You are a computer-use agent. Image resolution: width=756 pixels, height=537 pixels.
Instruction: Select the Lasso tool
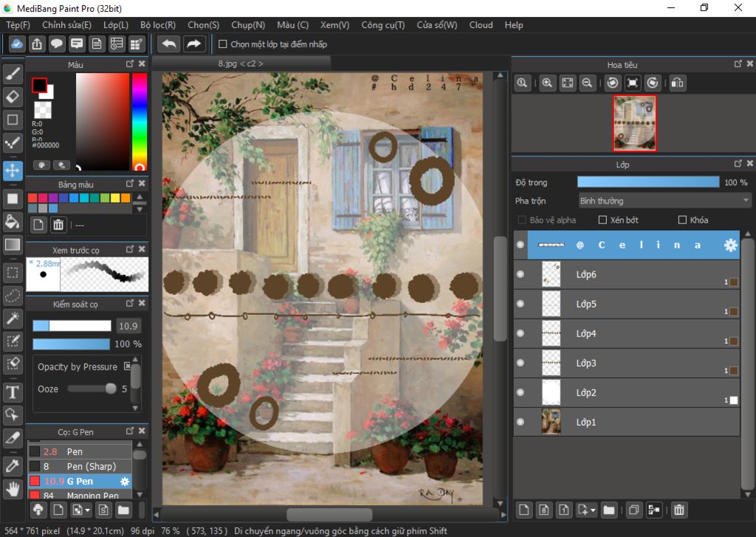point(13,295)
